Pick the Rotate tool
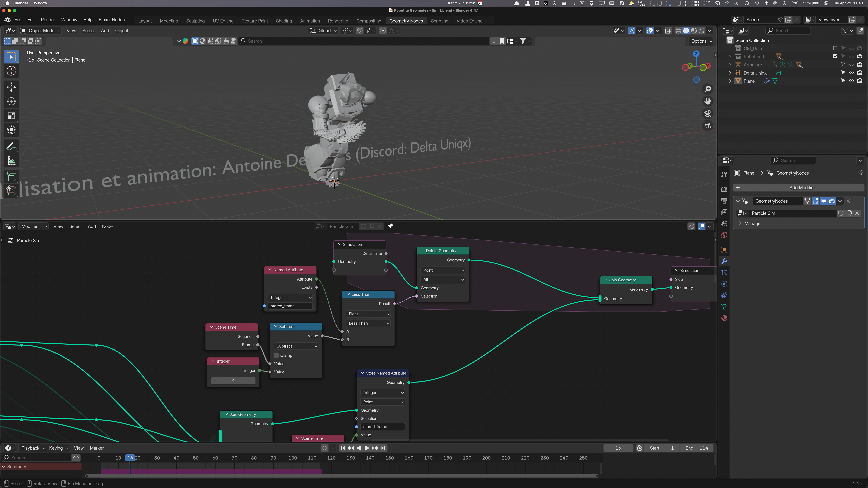 pyautogui.click(x=11, y=101)
